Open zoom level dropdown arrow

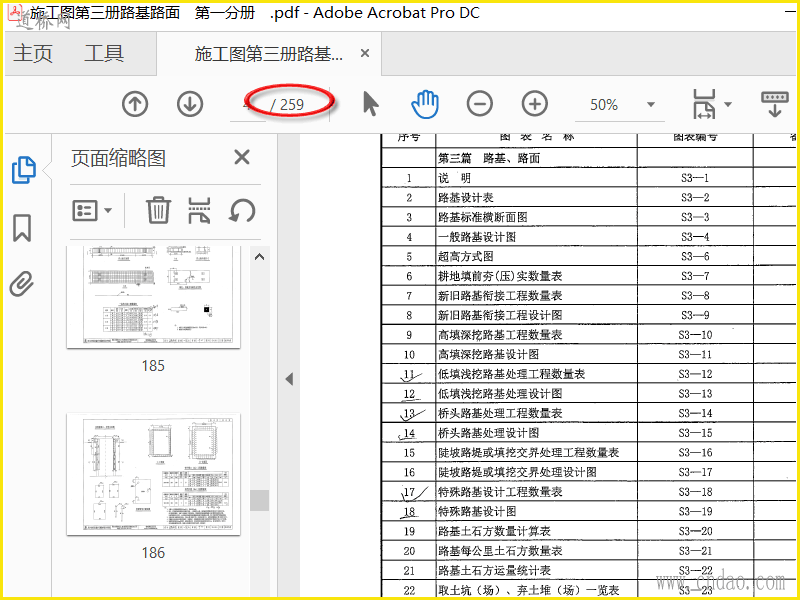(x=651, y=105)
